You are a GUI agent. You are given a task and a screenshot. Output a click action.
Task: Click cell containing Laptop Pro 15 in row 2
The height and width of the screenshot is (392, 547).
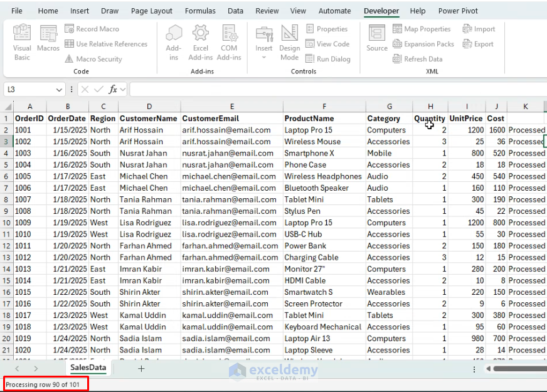click(324, 130)
